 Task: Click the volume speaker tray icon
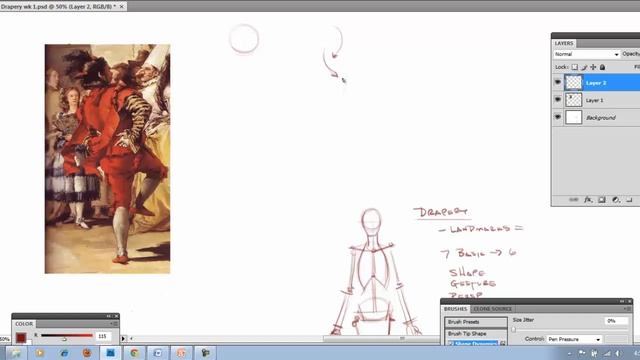[619, 353]
